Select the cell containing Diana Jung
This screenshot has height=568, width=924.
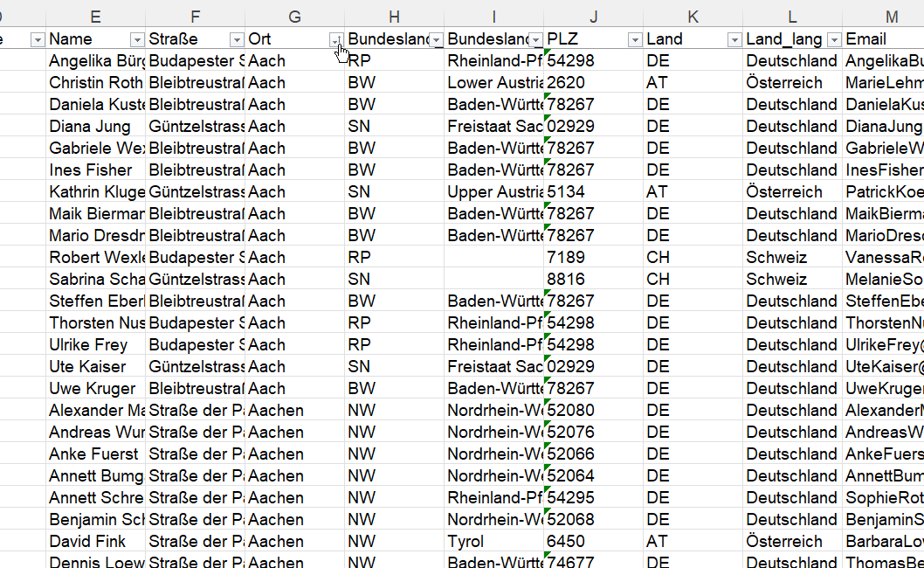click(x=95, y=127)
